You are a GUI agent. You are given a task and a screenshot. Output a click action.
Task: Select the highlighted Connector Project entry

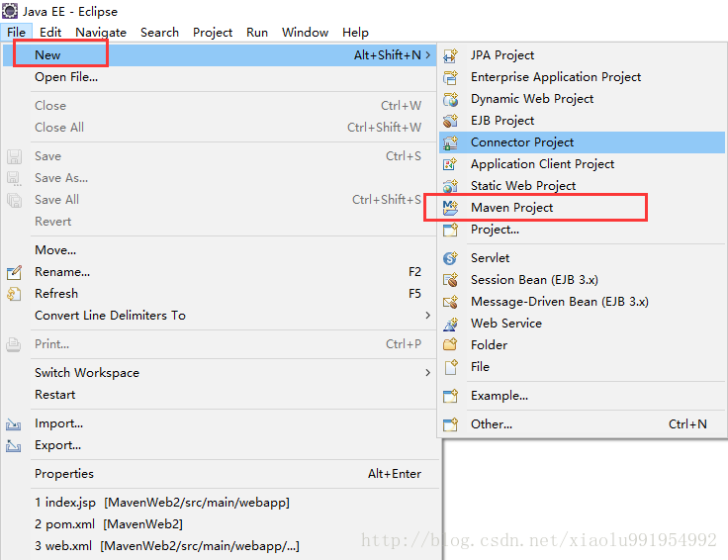click(582, 142)
